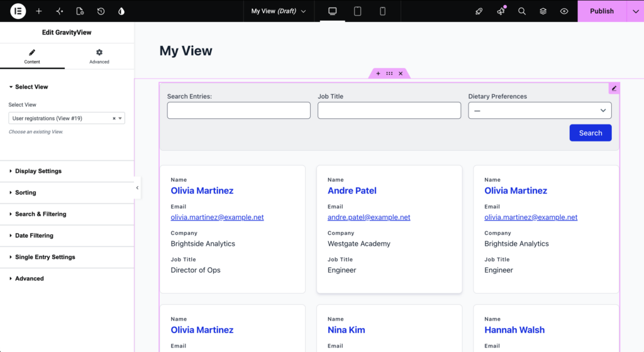This screenshot has width=644, height=352.
Task: Expand the Advanced panel section
Action: [x=67, y=278]
